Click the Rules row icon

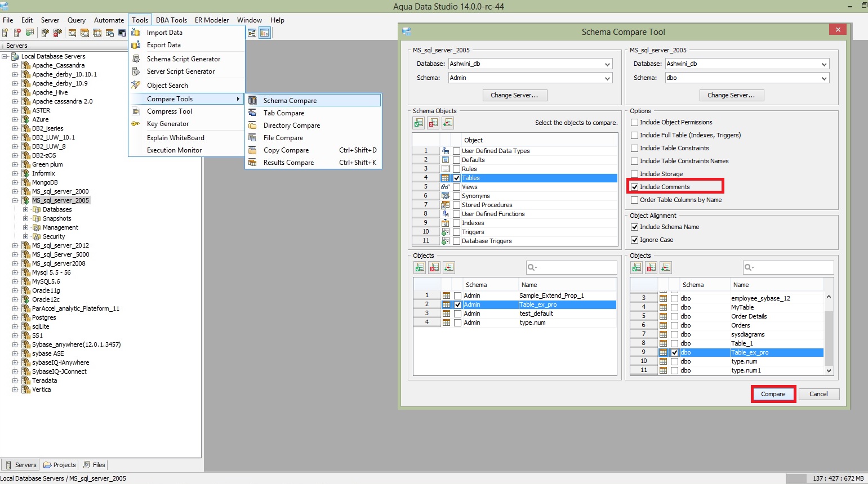446,169
